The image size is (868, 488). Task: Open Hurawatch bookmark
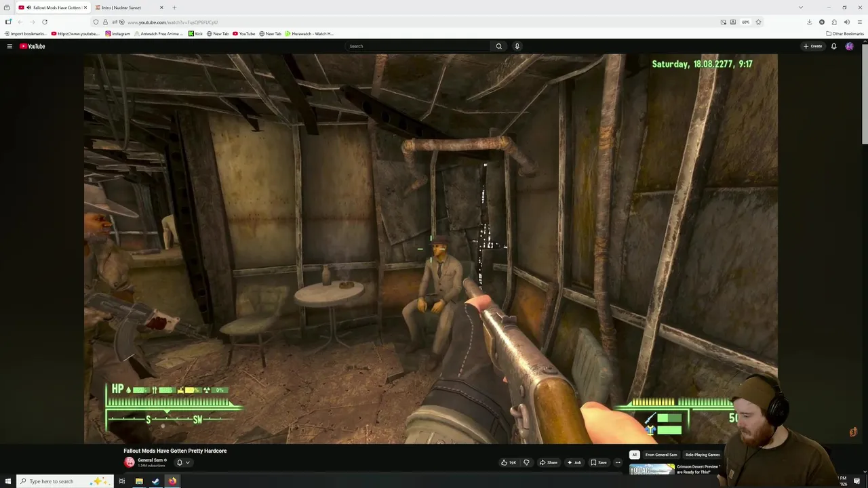pos(309,33)
